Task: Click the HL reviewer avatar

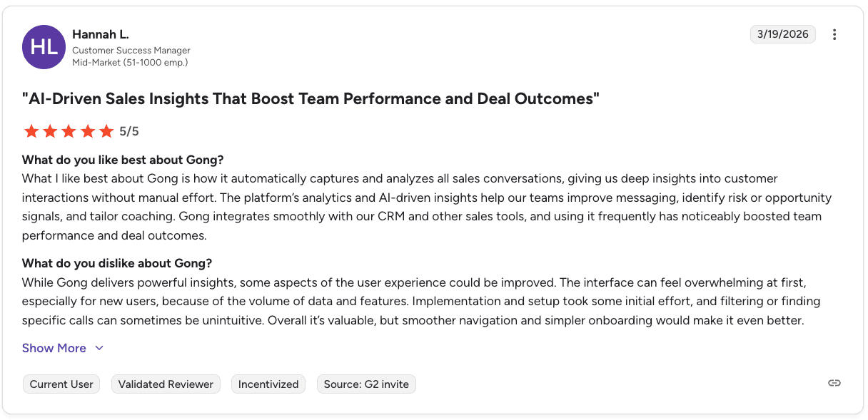Action: [44, 47]
